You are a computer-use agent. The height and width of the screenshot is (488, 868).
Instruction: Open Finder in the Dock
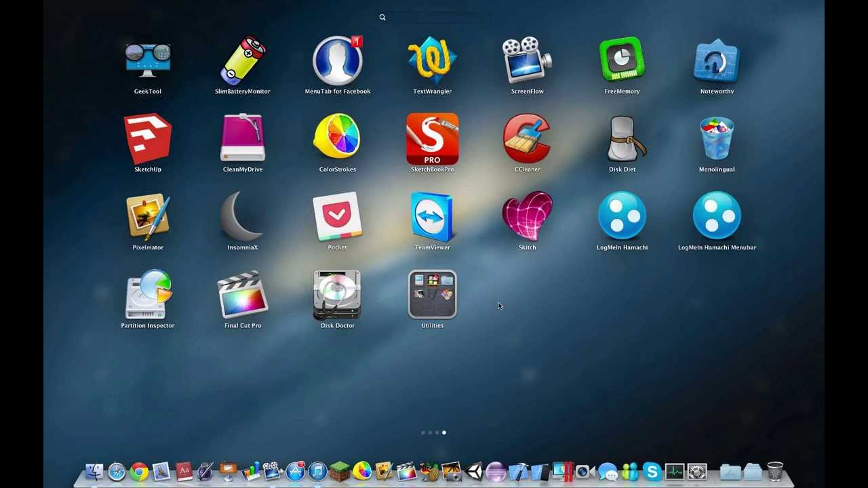[x=94, y=471]
